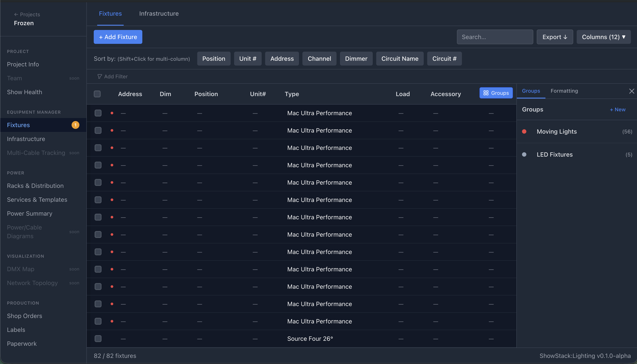The height and width of the screenshot is (364, 637).
Task: Click the red dot beside Moving Lights
Action: [524, 131]
